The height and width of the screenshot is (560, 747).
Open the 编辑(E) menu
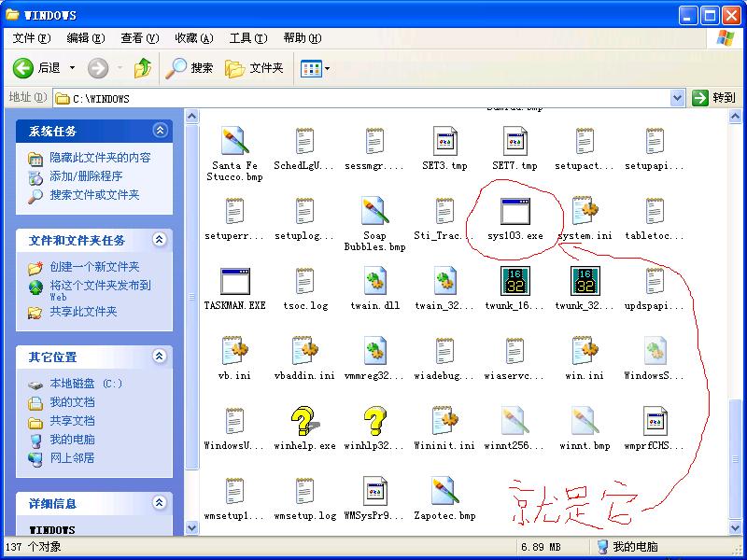[x=86, y=38]
